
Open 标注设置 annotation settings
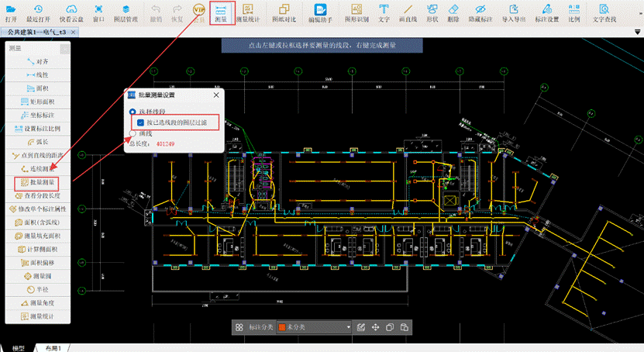click(546, 13)
